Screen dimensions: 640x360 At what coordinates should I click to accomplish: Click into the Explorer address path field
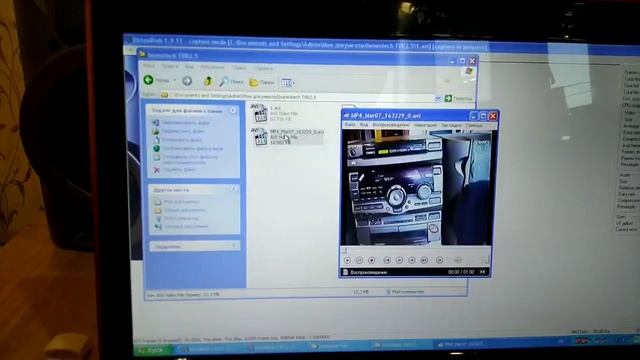[x=299, y=97]
